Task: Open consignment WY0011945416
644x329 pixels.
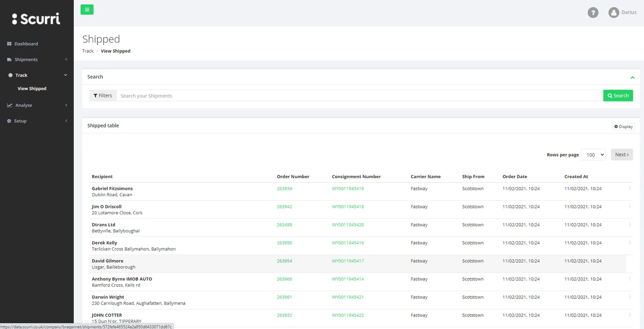Action: [348, 243]
